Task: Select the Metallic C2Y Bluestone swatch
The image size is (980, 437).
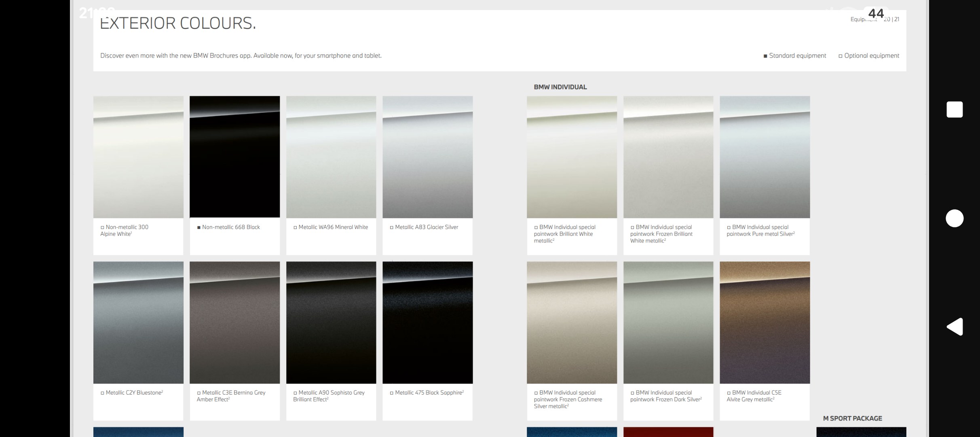Action: coord(138,322)
